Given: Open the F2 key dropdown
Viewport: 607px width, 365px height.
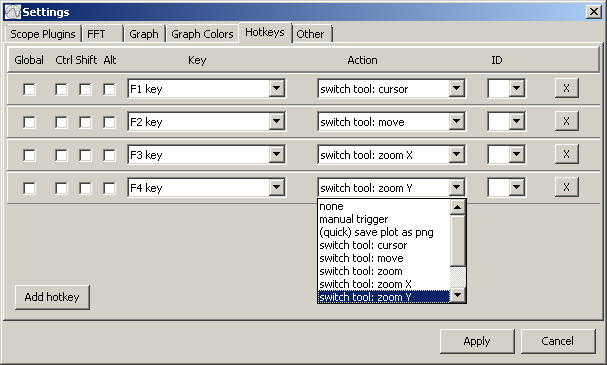Looking at the screenshot, I should [206, 122].
